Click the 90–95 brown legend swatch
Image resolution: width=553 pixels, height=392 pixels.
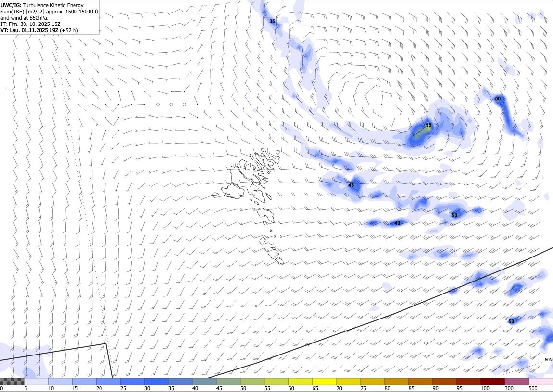[x=444, y=381]
